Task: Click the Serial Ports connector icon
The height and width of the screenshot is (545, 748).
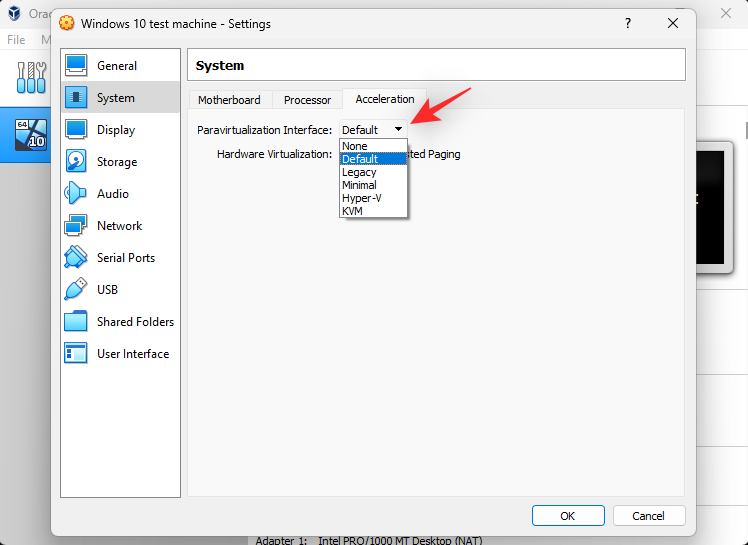Action: [76, 257]
